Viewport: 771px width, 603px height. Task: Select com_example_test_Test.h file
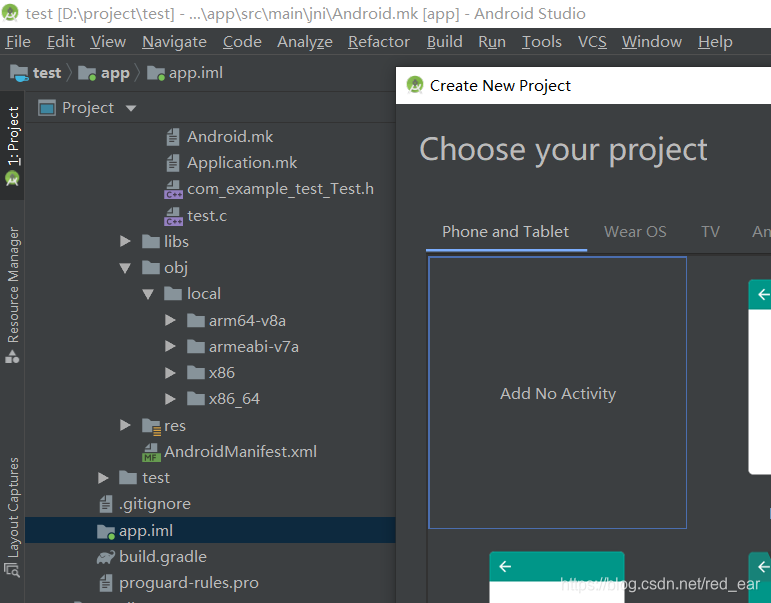coord(280,189)
